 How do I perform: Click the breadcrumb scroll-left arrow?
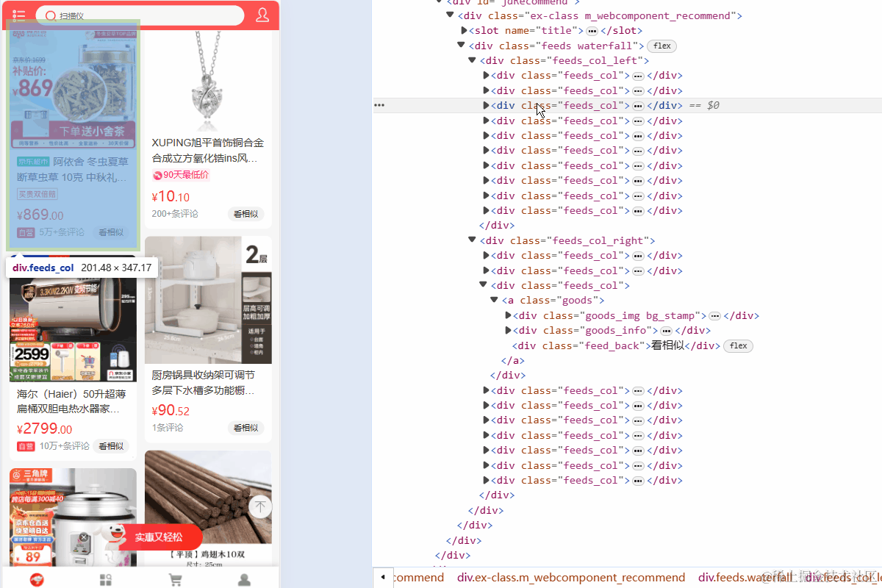[x=383, y=577]
